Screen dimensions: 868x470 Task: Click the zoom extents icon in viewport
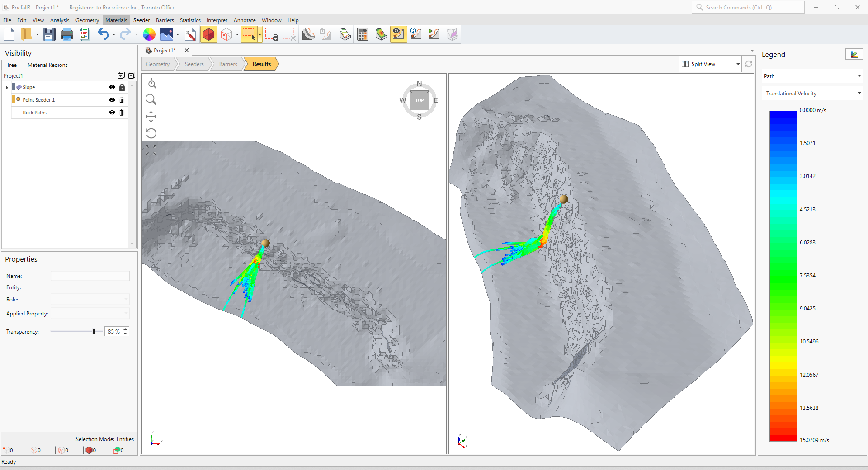coord(151,150)
